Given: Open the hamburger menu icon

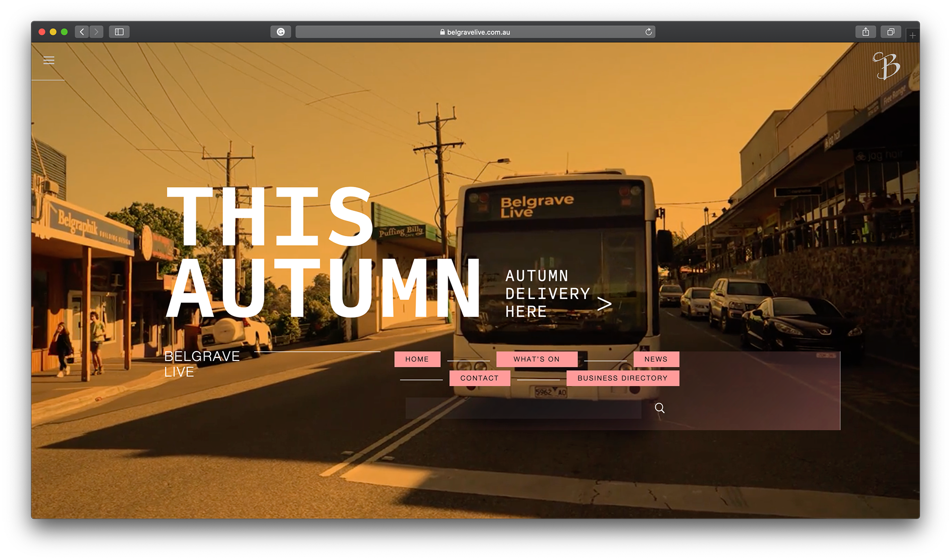Looking at the screenshot, I should 49,60.
